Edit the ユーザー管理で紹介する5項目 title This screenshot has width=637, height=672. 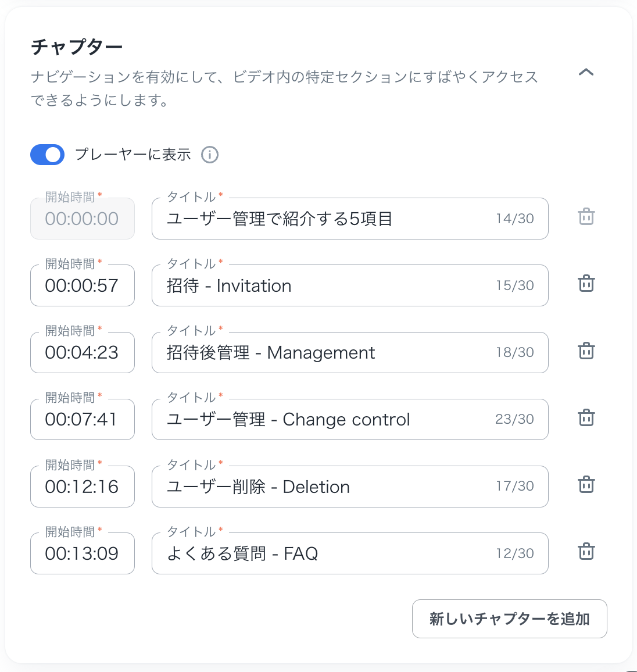[325, 219]
